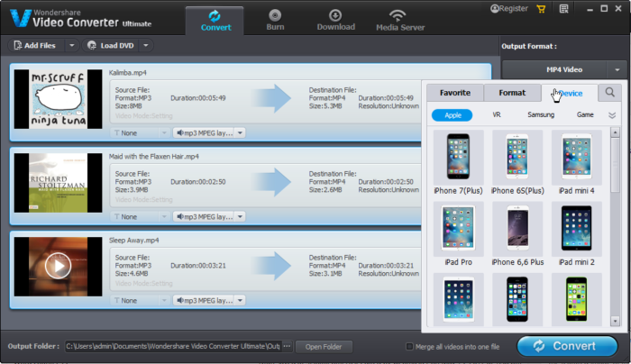Choose iPhone 7(Plus) device preset
Image resolution: width=631 pixels, height=364 pixels.
pos(458,163)
